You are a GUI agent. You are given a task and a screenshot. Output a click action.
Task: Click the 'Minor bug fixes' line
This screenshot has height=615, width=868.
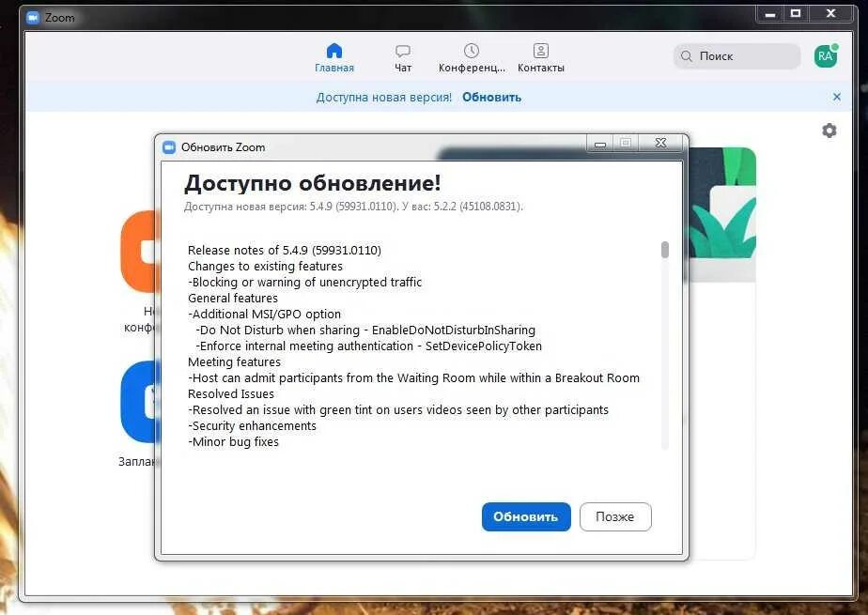233,442
